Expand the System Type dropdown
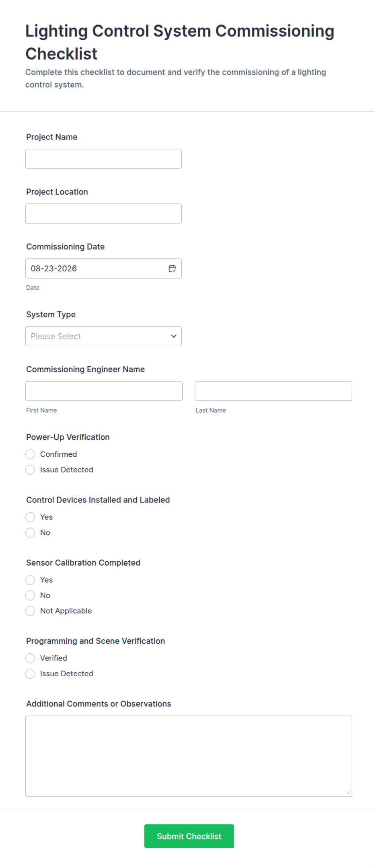The width and height of the screenshot is (374, 868). [x=103, y=336]
